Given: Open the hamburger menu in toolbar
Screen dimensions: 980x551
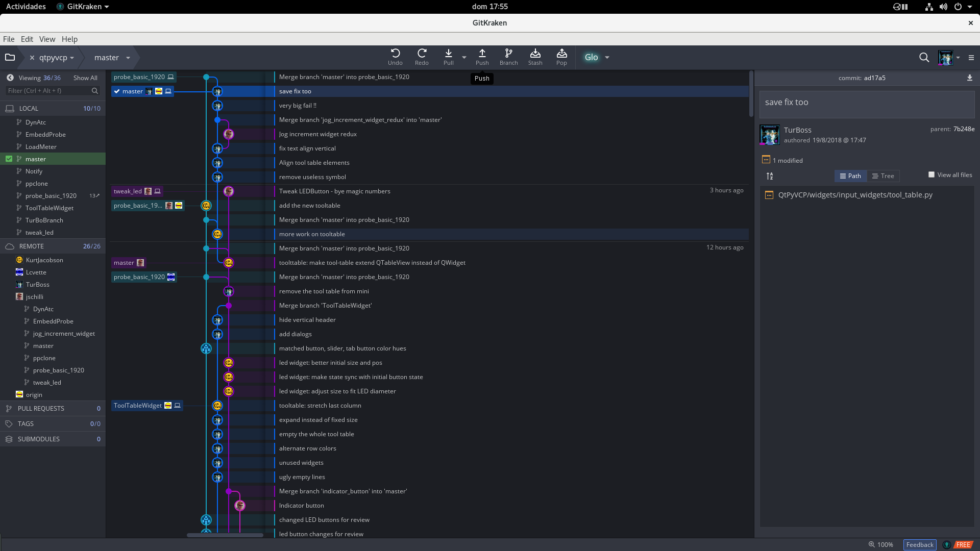Looking at the screenshot, I should [971, 58].
